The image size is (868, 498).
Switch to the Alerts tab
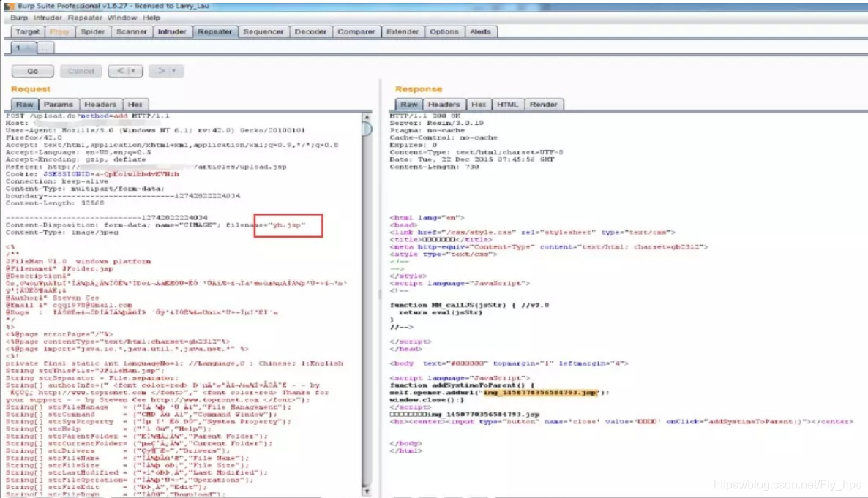[x=481, y=31]
